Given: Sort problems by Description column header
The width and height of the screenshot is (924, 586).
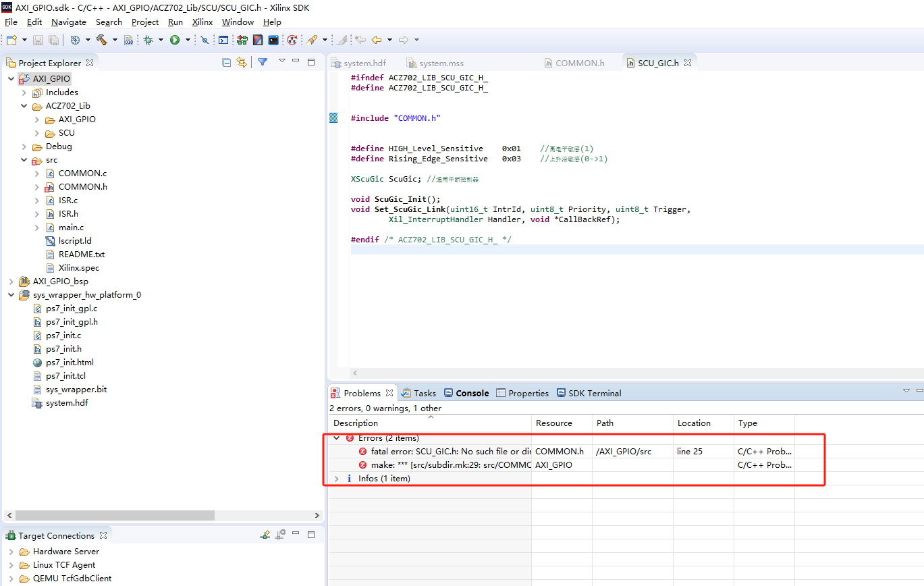Looking at the screenshot, I should coord(430,423).
